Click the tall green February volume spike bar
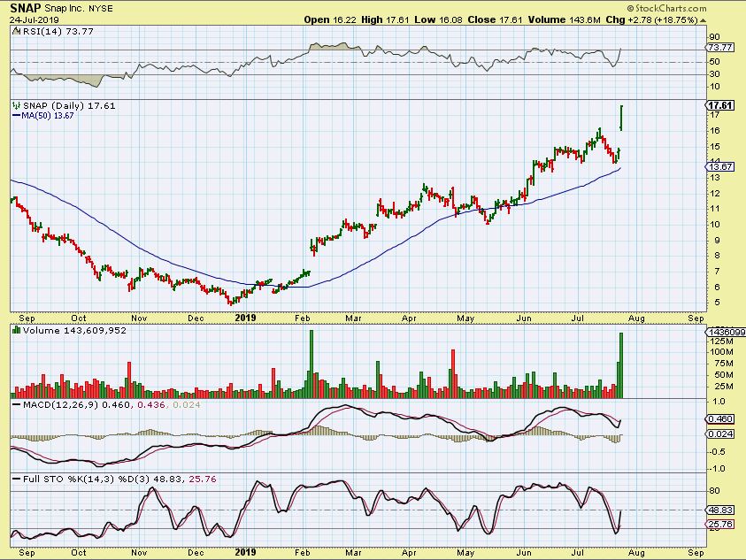The width and height of the screenshot is (746, 560). coord(311,364)
